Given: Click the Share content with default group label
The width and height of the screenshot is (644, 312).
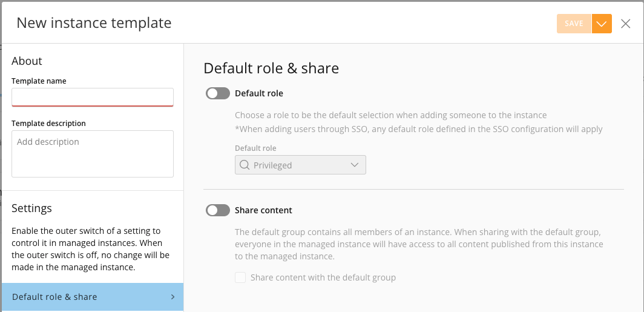Looking at the screenshot, I should tap(323, 277).
